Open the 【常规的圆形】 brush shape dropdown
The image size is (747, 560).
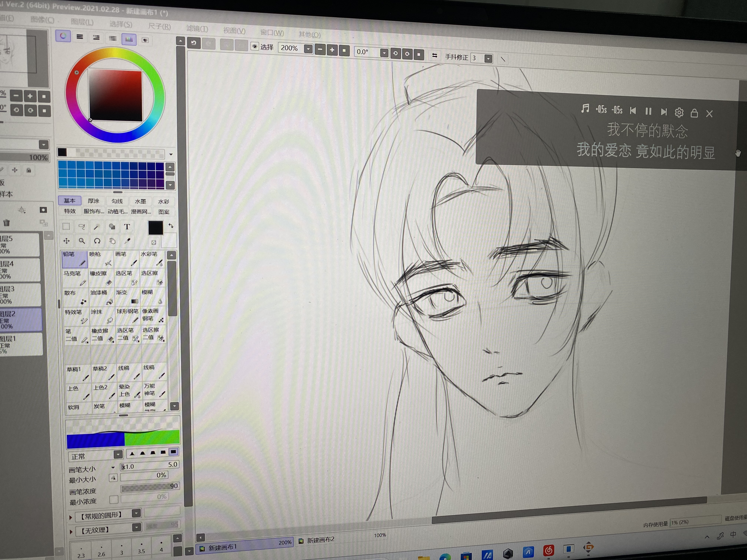136,513
